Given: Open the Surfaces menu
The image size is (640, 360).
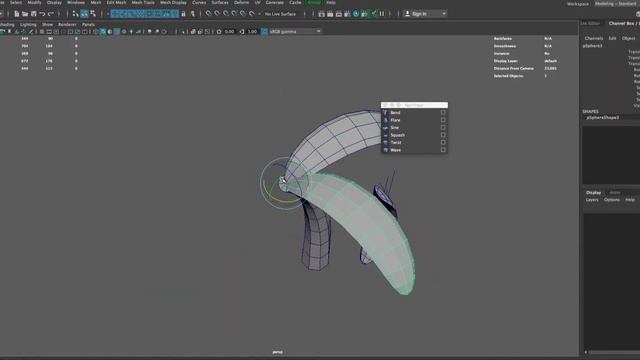Looking at the screenshot, I should (220, 2).
